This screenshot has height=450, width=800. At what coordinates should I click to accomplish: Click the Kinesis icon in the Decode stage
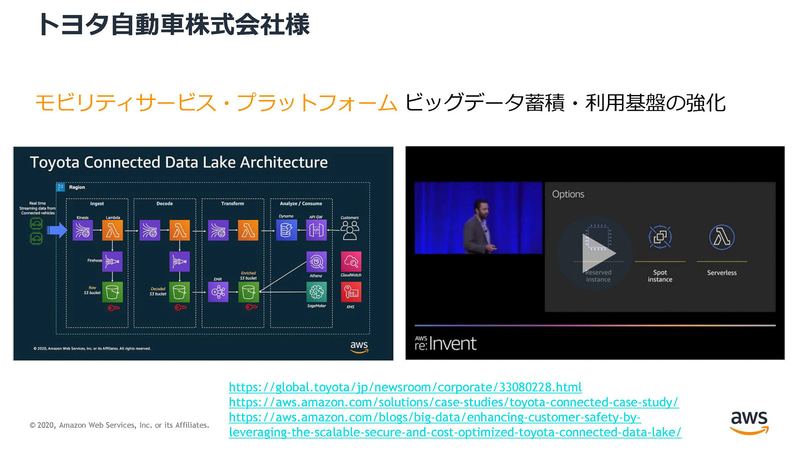pyautogui.click(x=149, y=231)
